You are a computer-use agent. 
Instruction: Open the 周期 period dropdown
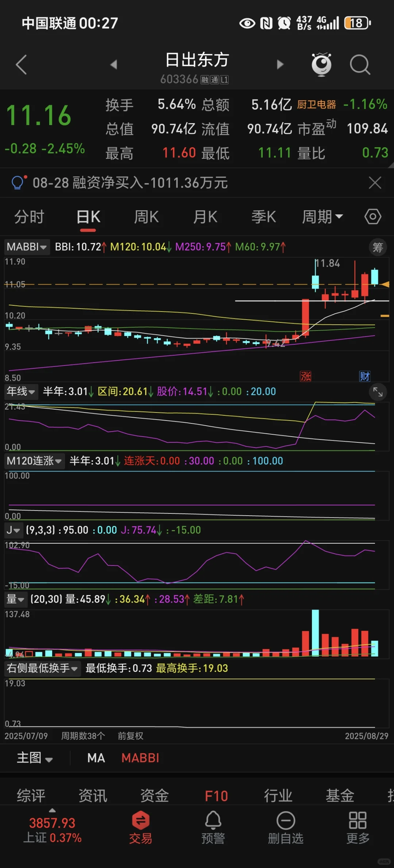pyautogui.click(x=322, y=217)
